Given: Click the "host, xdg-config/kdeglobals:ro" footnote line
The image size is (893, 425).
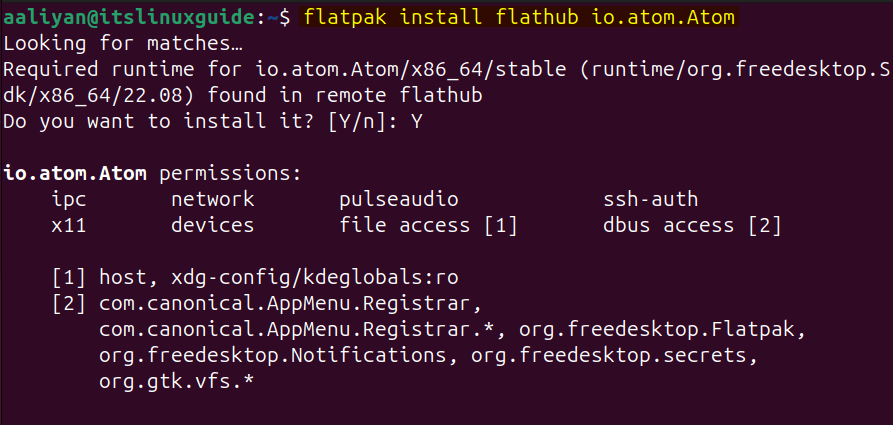Looking at the screenshot, I should click(x=255, y=278).
